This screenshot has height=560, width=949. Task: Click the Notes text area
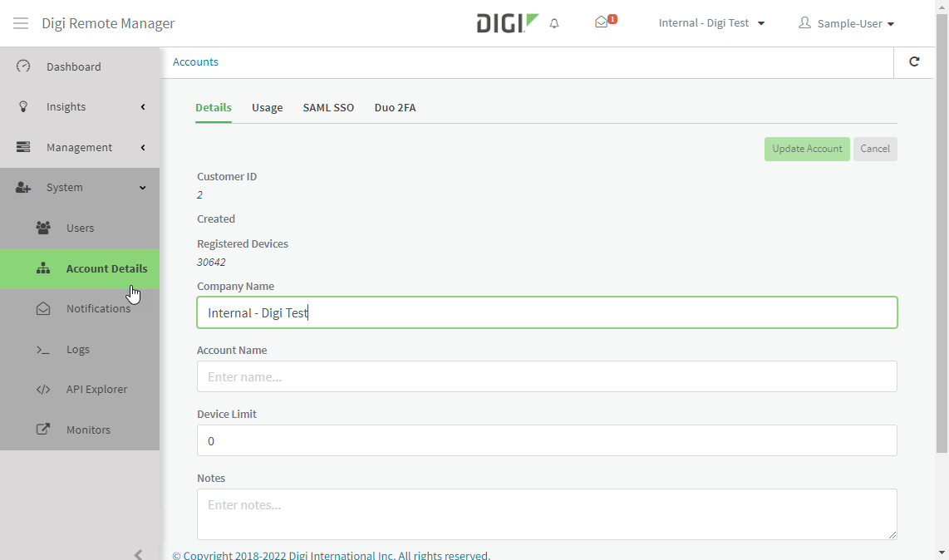(x=547, y=514)
